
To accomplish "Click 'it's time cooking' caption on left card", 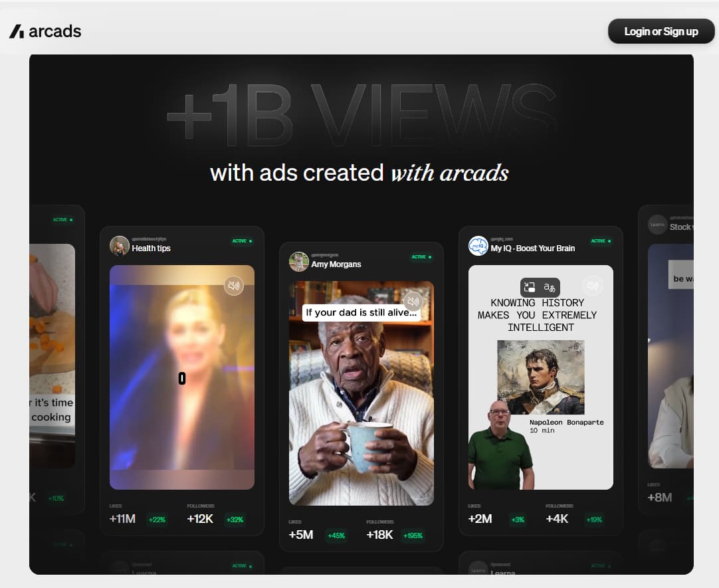I will (x=51, y=410).
